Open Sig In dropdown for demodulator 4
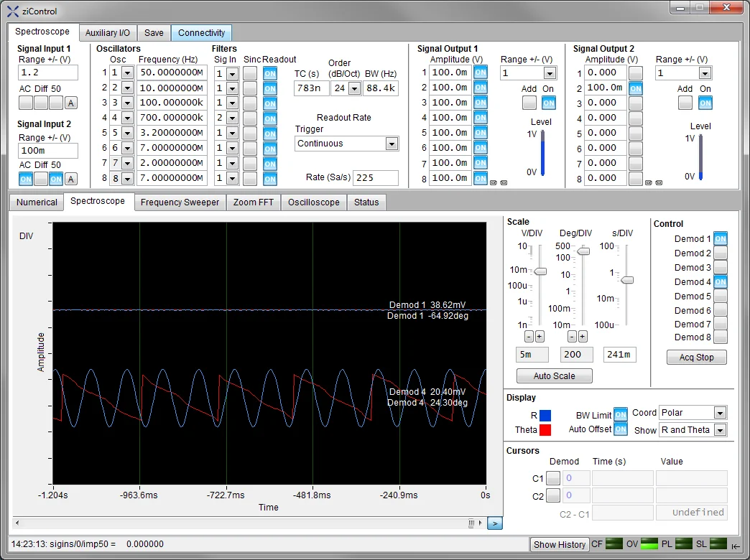The height and width of the screenshot is (560, 750). (x=232, y=118)
